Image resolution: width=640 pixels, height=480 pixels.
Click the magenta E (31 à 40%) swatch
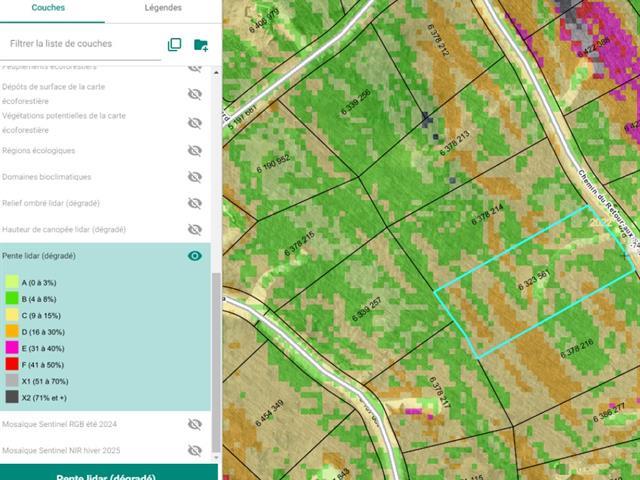12,349
